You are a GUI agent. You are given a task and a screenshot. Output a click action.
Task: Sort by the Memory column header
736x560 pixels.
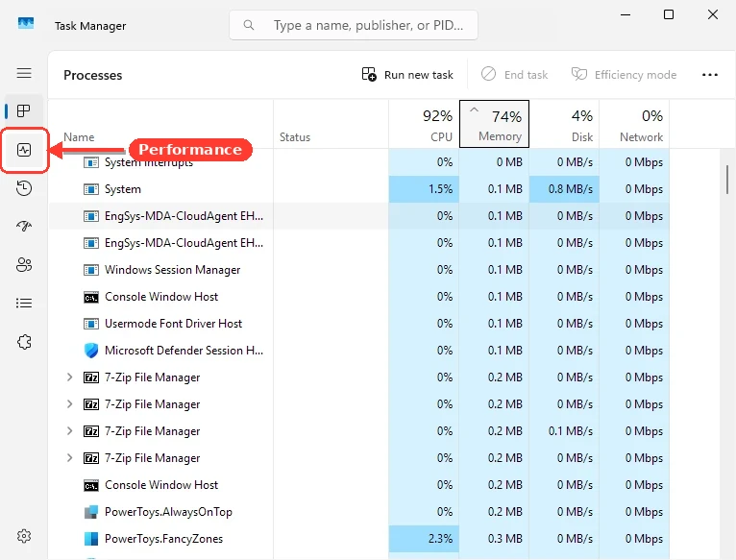(494, 124)
